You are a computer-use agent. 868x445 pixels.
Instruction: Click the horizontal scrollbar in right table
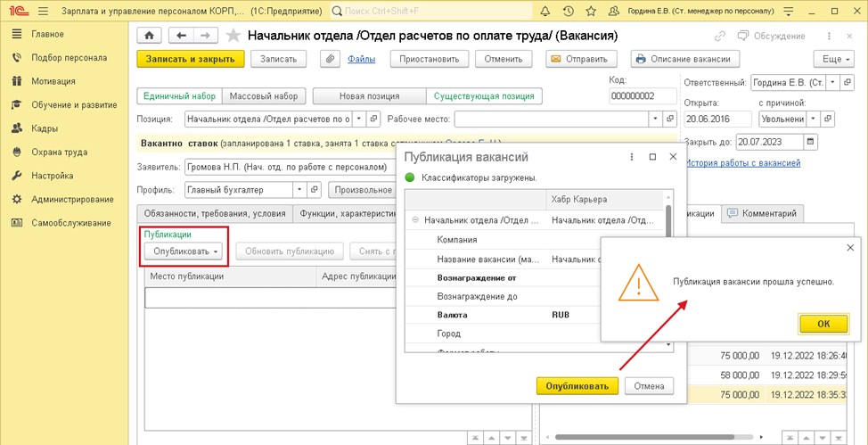[x=645, y=437]
